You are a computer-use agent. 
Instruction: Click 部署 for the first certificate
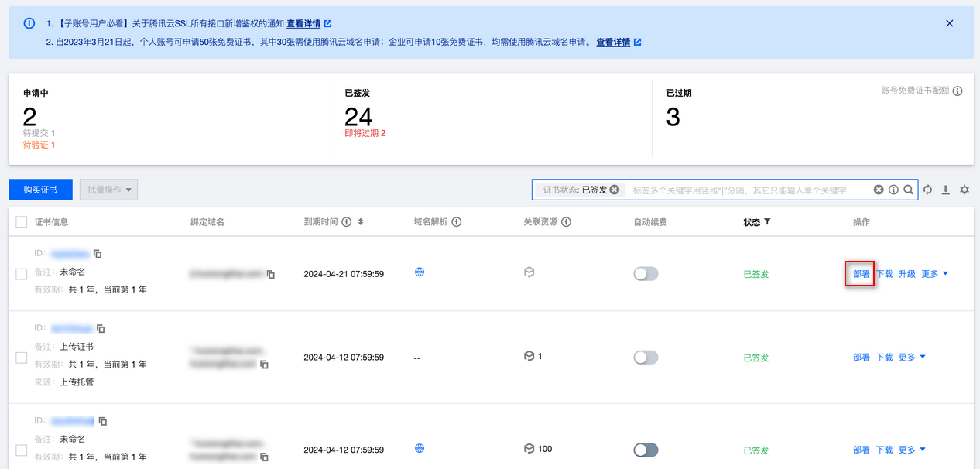[861, 274]
